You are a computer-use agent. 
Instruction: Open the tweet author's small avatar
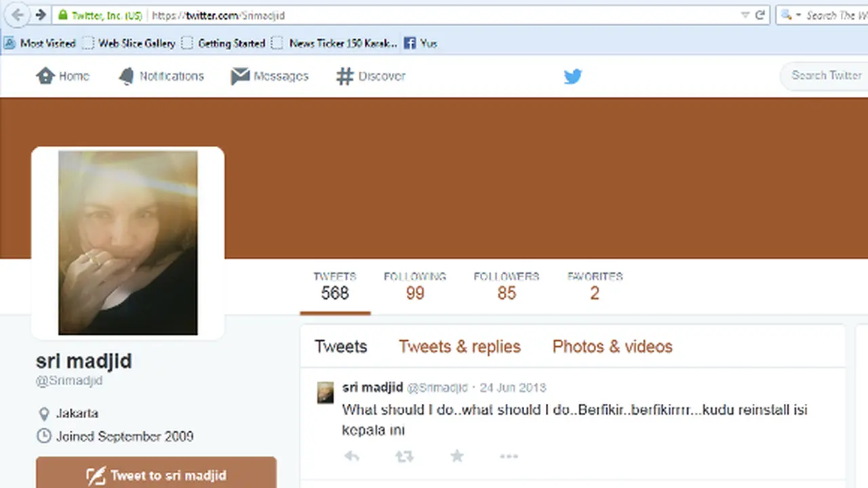coord(325,392)
